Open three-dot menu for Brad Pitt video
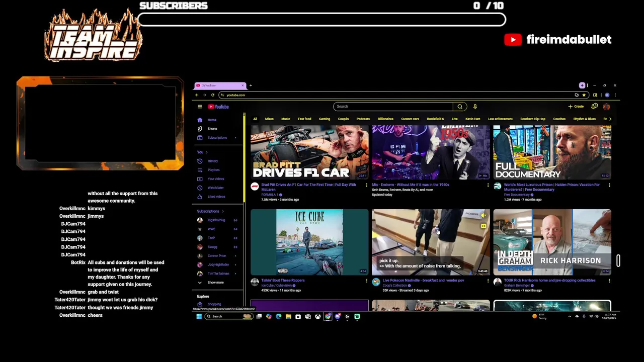The height and width of the screenshot is (362, 644). tap(366, 186)
